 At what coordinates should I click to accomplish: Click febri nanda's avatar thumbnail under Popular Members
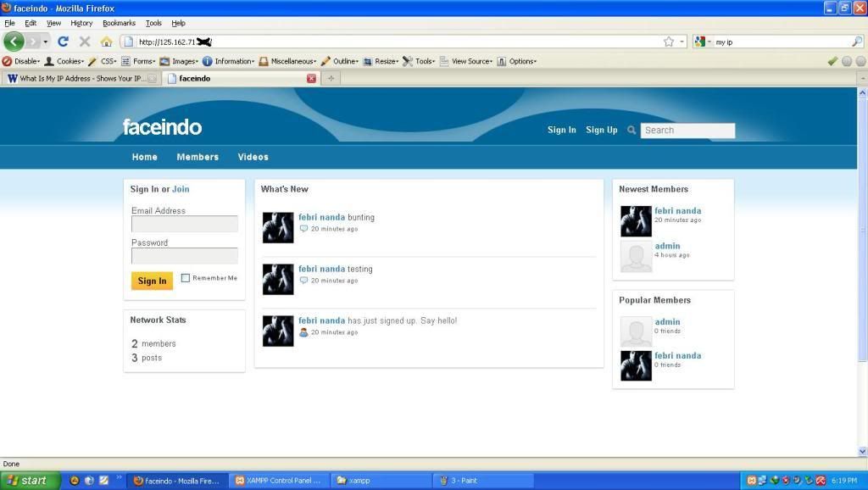click(636, 365)
